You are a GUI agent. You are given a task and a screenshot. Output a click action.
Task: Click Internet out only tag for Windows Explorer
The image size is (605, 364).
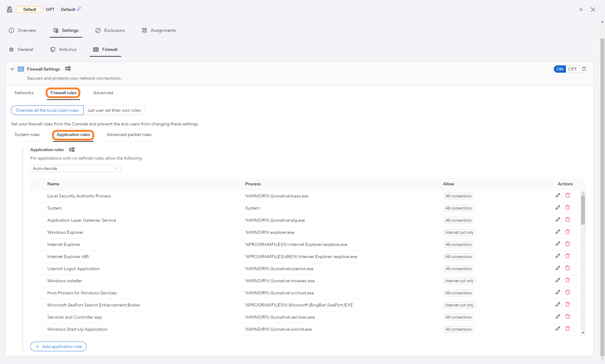459,232
